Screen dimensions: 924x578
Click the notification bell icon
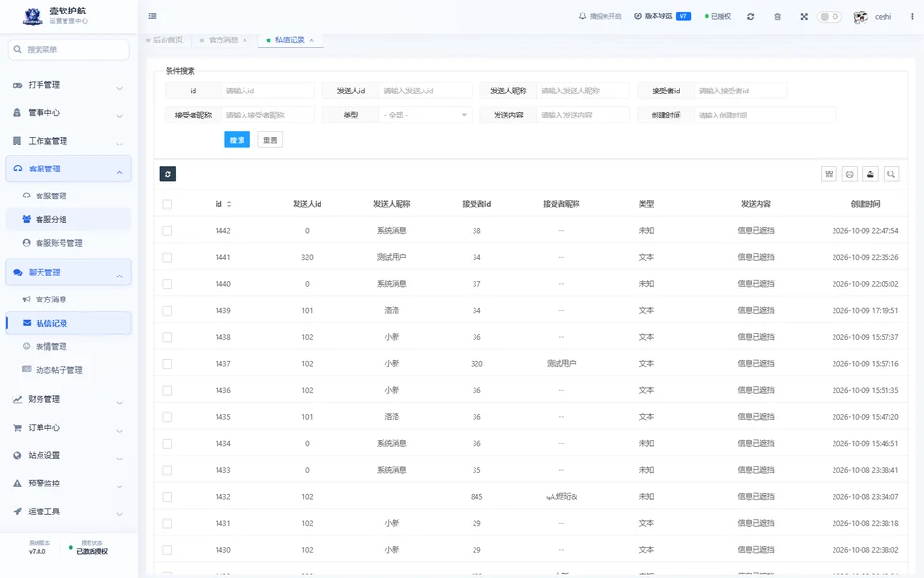(x=583, y=16)
